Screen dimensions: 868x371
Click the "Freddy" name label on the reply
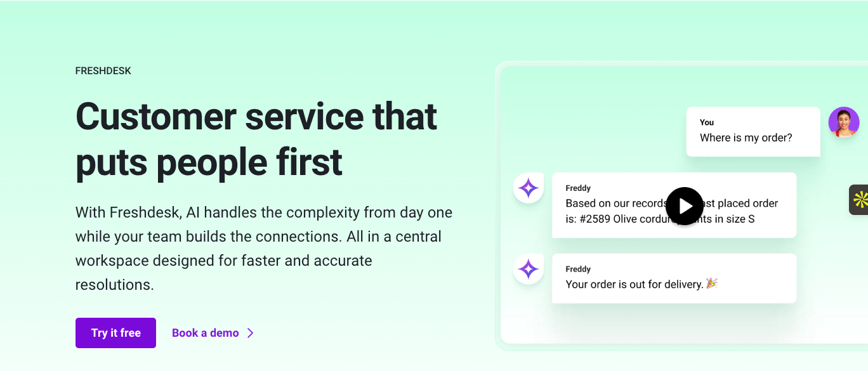click(x=577, y=269)
